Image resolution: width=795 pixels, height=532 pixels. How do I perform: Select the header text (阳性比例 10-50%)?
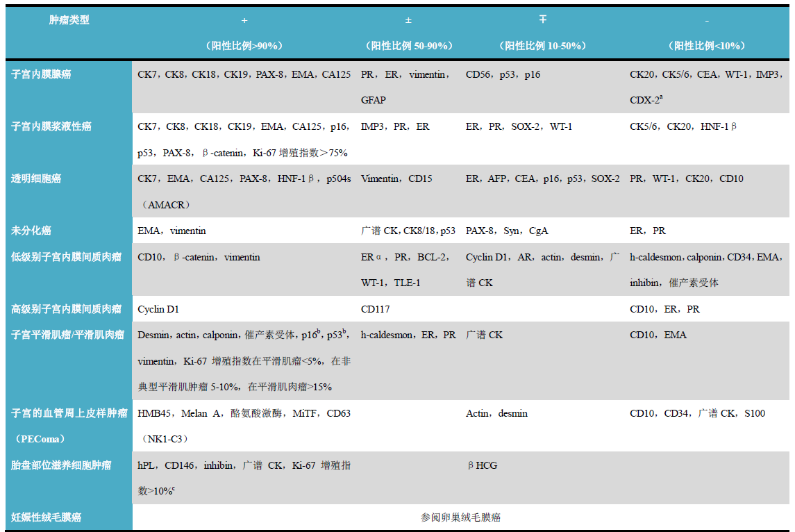click(x=542, y=46)
